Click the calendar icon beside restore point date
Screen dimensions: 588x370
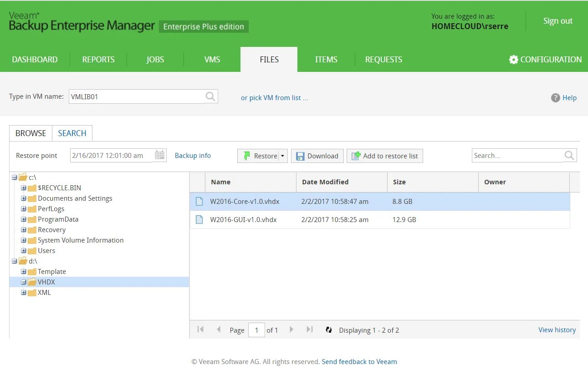coord(159,155)
